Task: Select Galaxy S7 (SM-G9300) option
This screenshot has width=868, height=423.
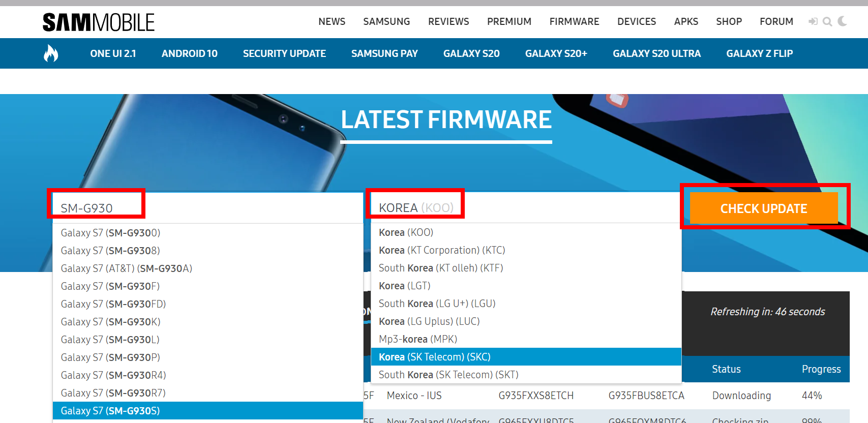Action: (208, 233)
